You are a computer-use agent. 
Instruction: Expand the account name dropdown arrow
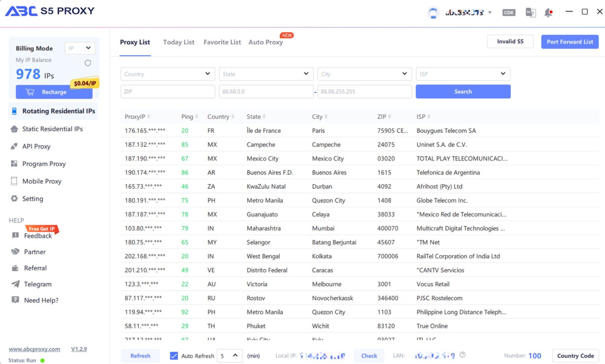tap(490, 13)
